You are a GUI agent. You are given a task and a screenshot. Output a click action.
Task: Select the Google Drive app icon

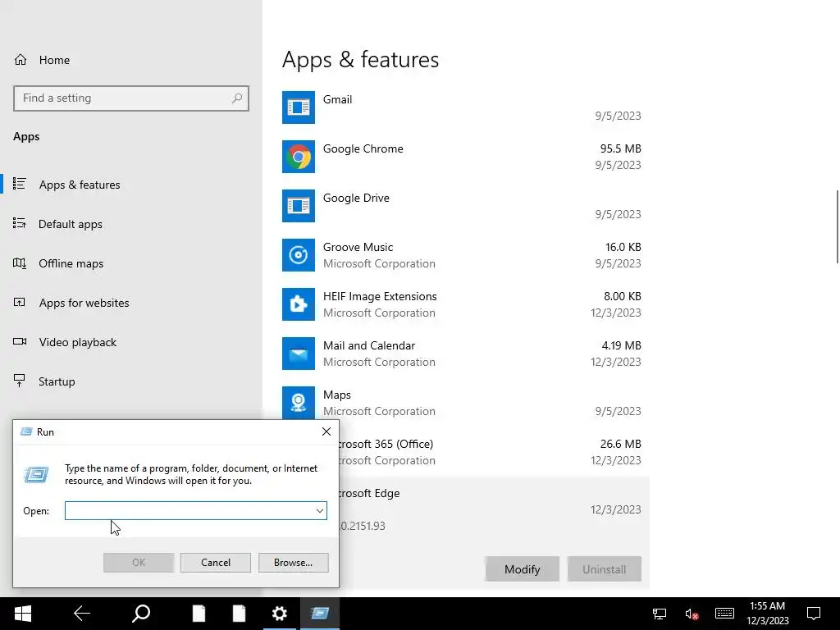299,206
